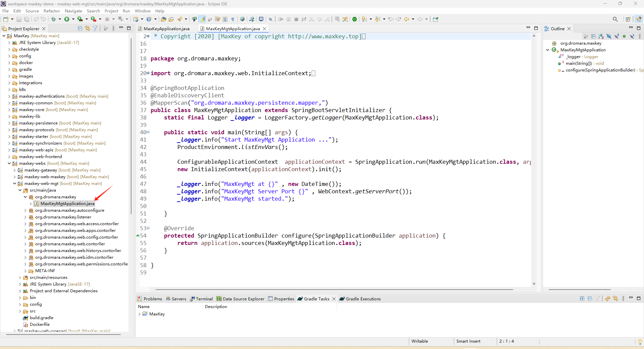
Task: Open the Refactor menu
Action: pos(52,11)
